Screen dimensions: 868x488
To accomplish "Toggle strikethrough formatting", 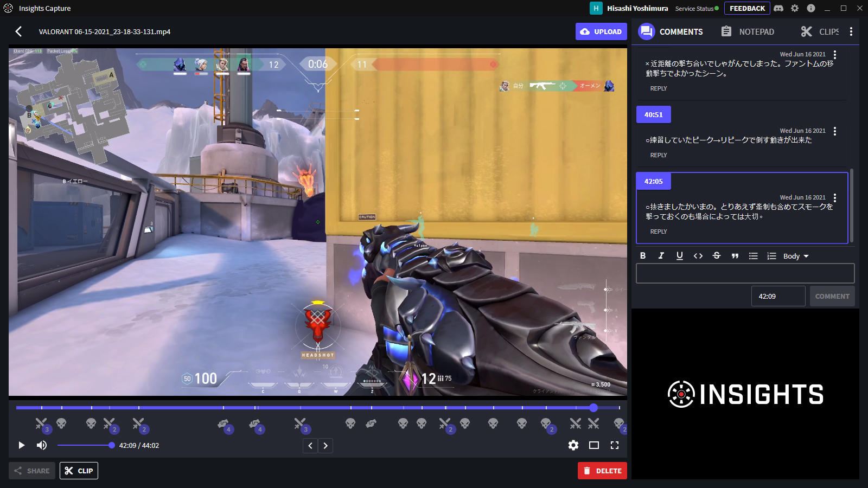I will [717, 256].
